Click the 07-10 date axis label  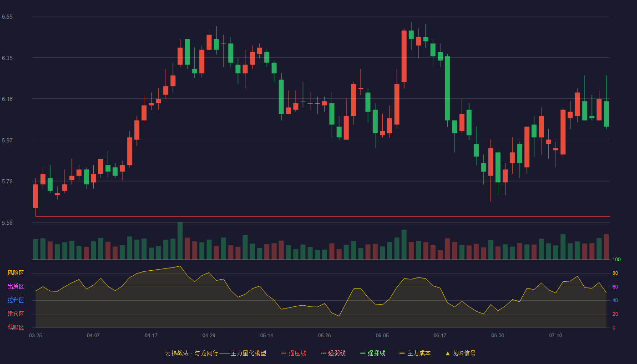556,335
